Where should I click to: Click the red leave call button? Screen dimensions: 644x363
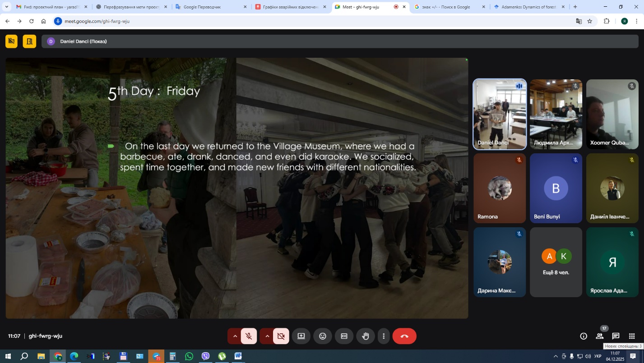[404, 336]
